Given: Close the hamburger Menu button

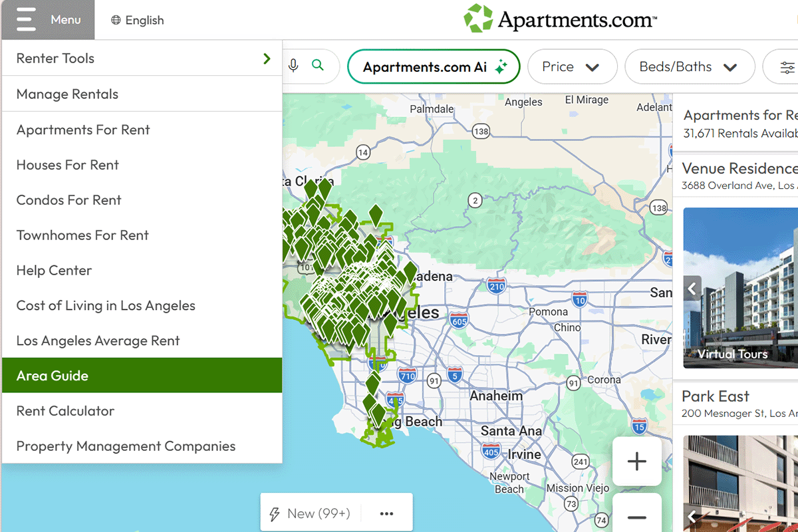Looking at the screenshot, I should (x=47, y=20).
